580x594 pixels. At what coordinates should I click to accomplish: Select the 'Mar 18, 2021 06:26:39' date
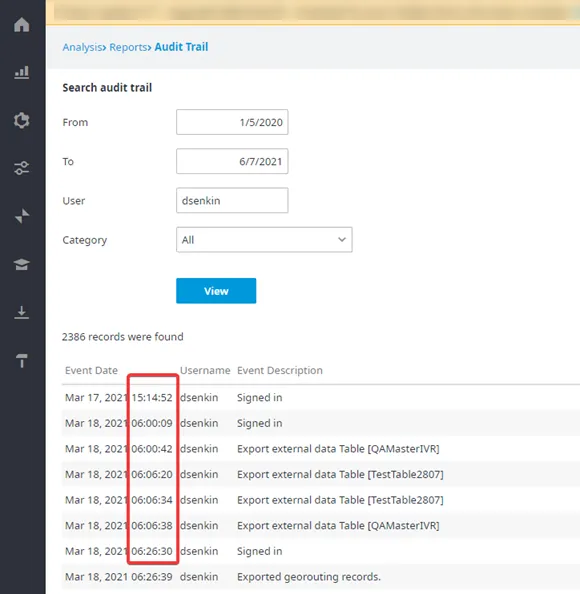[119, 577]
